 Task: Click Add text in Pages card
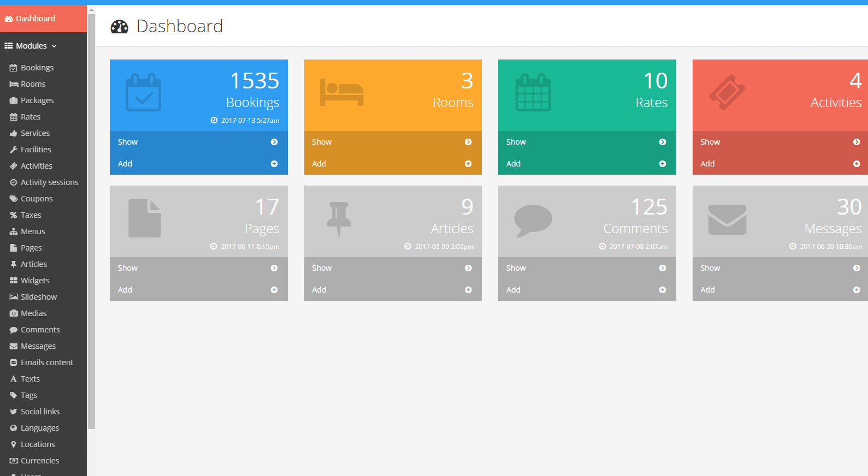coord(125,290)
